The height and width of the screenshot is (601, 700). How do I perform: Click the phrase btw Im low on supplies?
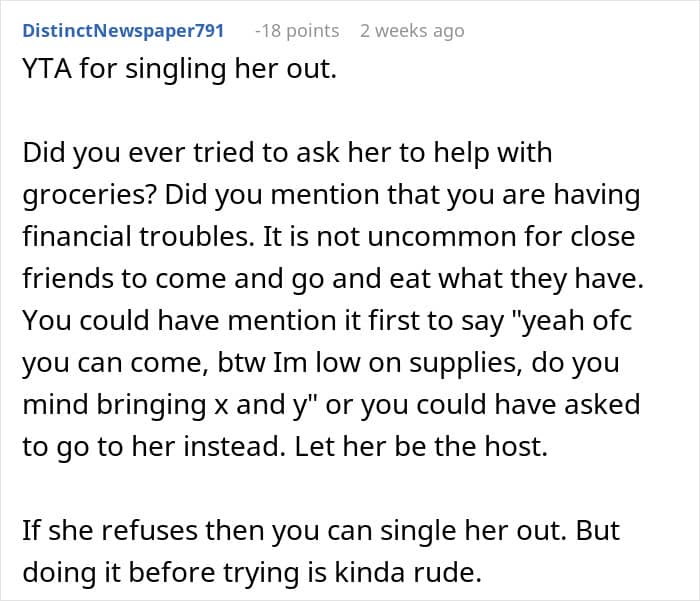pyautogui.click(x=370, y=363)
